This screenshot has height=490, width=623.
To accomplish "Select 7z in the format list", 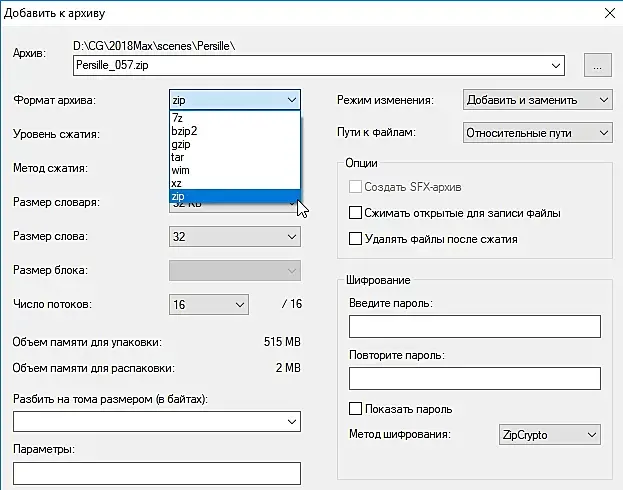I will coord(178,118).
